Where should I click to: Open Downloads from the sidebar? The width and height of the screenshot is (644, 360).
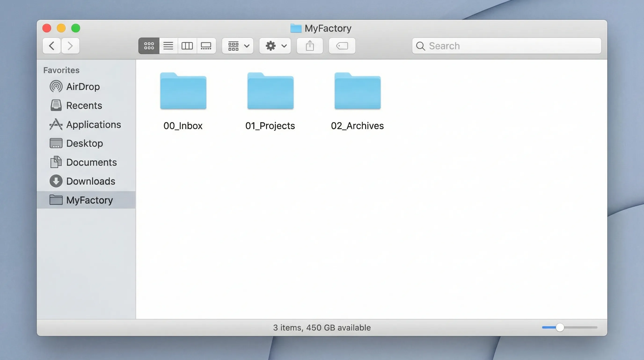coord(91,181)
